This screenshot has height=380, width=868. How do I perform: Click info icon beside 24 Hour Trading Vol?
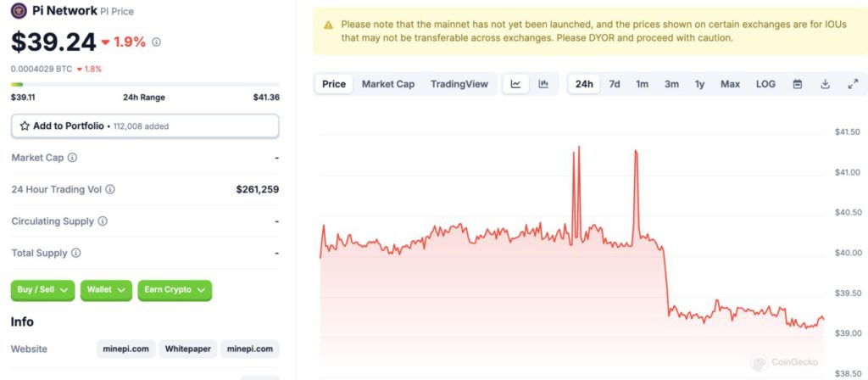coord(110,189)
